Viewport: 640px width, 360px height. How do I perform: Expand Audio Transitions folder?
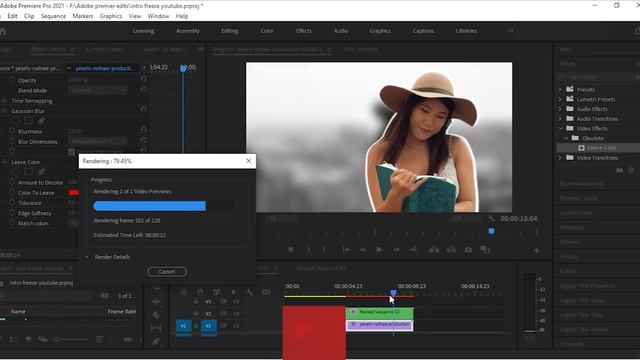560,119
